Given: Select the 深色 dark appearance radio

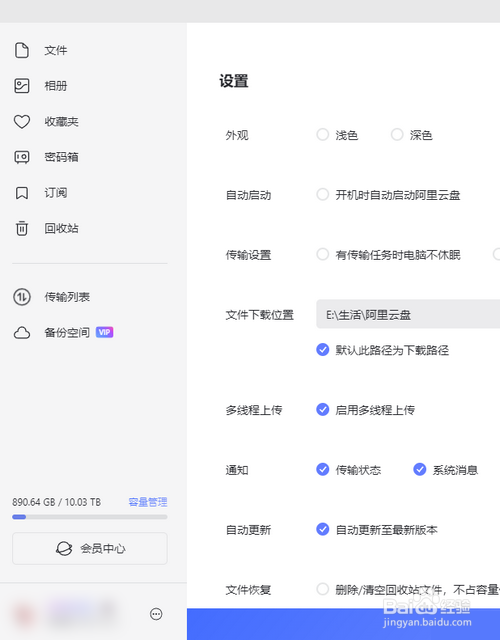Looking at the screenshot, I should (397, 135).
